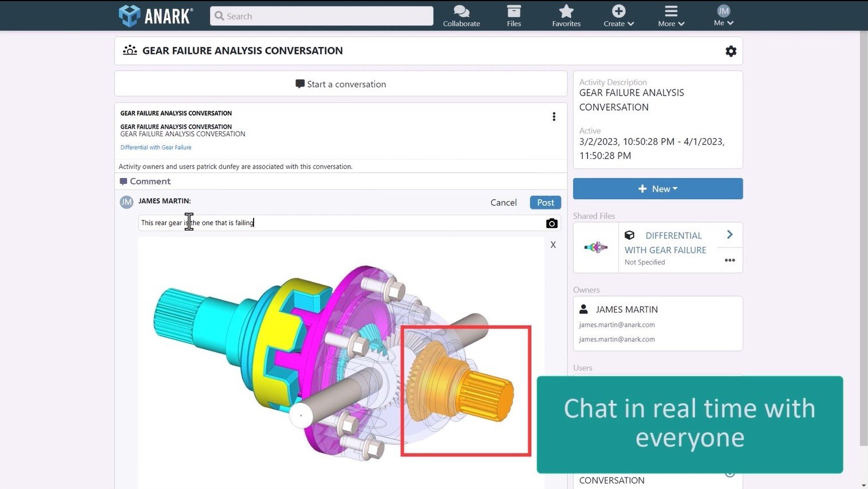Click the person icon beside JAMES MARTIN owner
868x489 pixels.
583,309
